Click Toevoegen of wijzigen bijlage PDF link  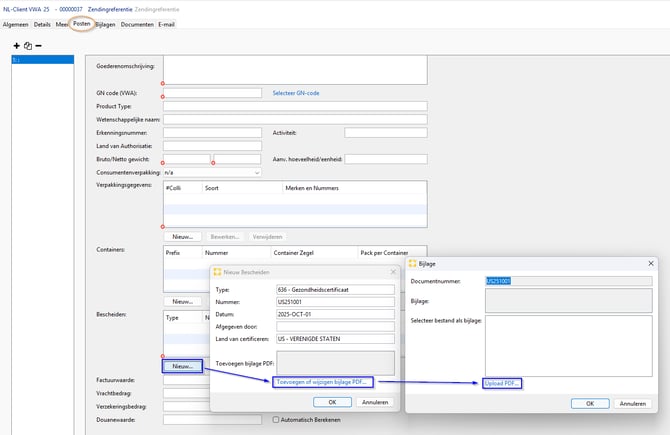(x=323, y=382)
